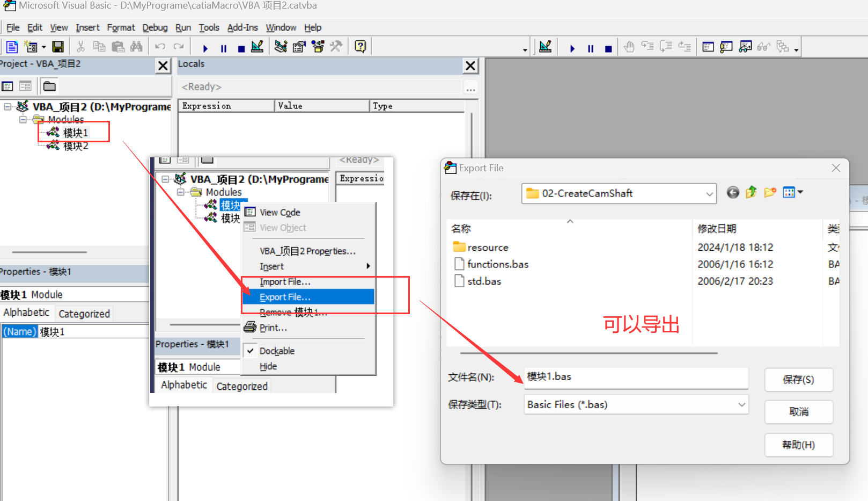868x501 pixels.
Task: Click the Insert UserForm toolbar icon
Action: click(x=31, y=47)
